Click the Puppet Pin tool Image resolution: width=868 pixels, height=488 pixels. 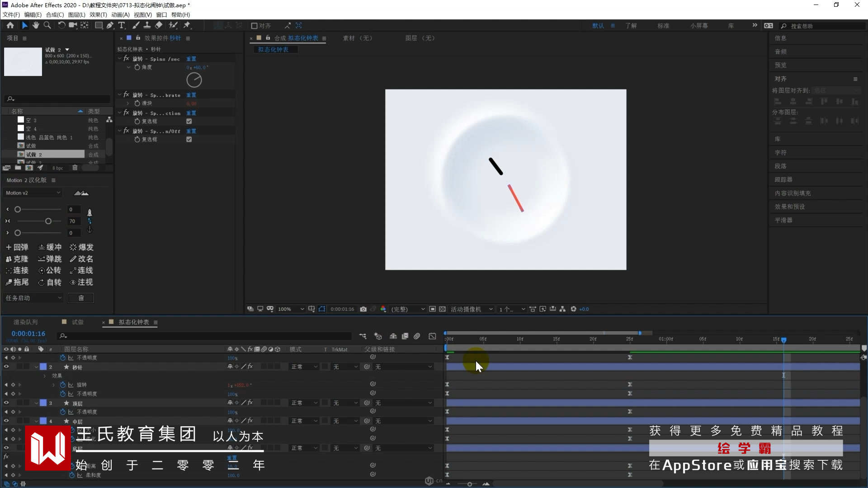[x=187, y=25]
